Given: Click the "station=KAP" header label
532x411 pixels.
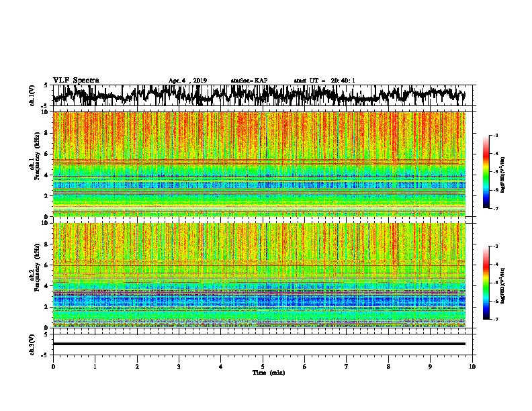Looking at the screenshot, I should click(249, 81).
